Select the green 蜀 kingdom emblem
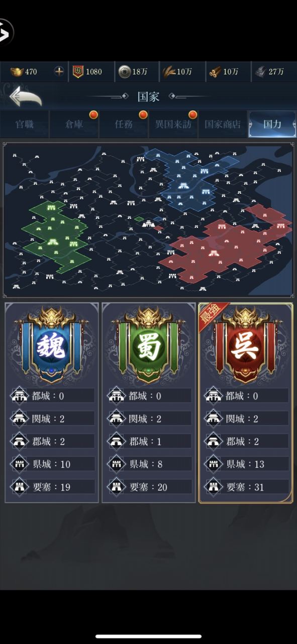This screenshot has height=644, width=297. 149,345
